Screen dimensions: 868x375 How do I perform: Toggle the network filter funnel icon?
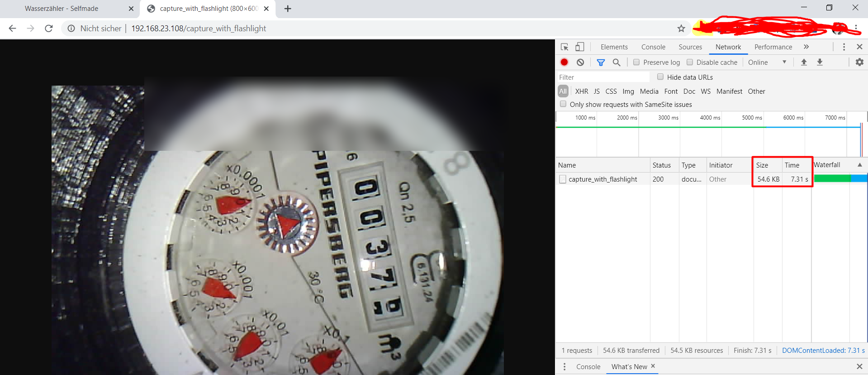click(x=601, y=62)
